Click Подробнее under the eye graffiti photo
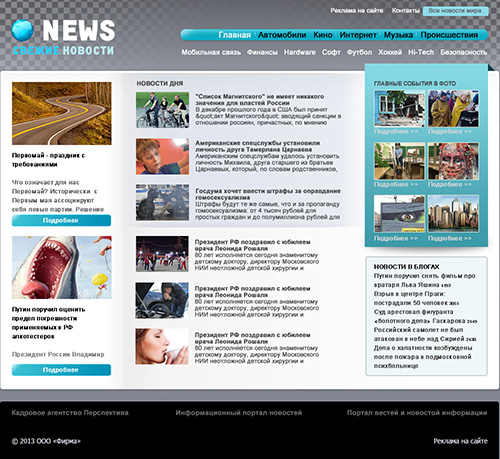 [396, 238]
